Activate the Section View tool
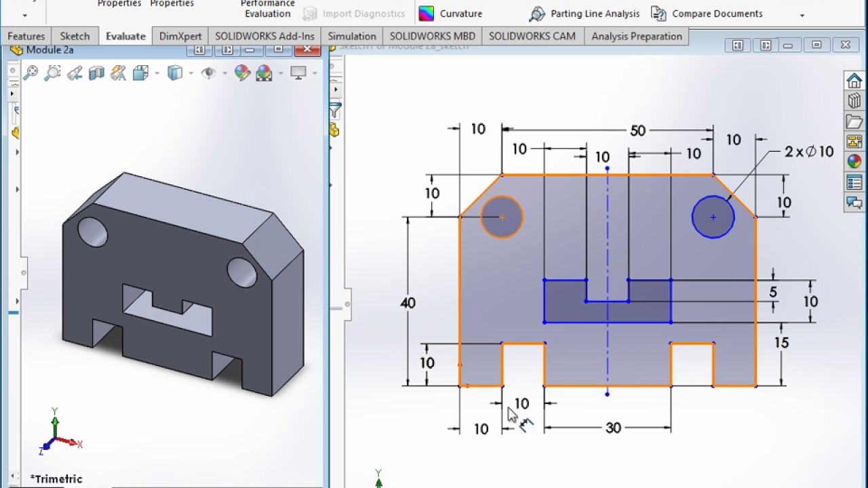Viewport: 868px width, 488px height. click(x=96, y=73)
